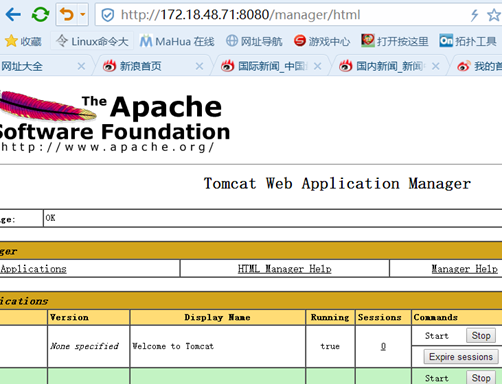The height and width of the screenshot is (384, 502).
Task: Close the 国际新闻_中国 tab
Action: 318,66
